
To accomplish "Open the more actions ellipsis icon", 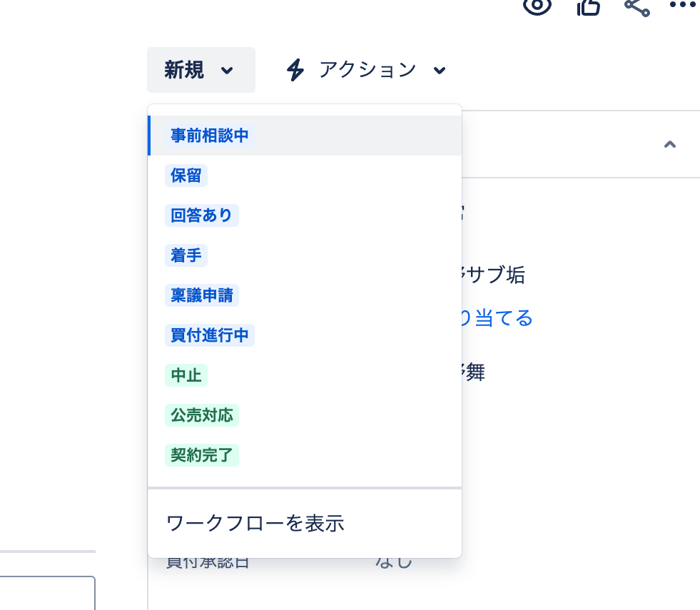I will 682,6.
